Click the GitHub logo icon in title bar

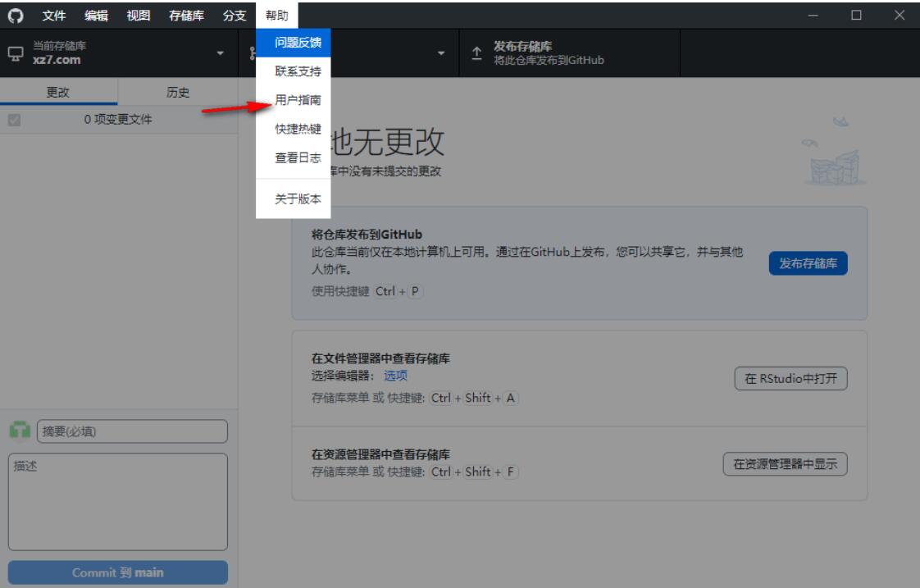coord(16,14)
